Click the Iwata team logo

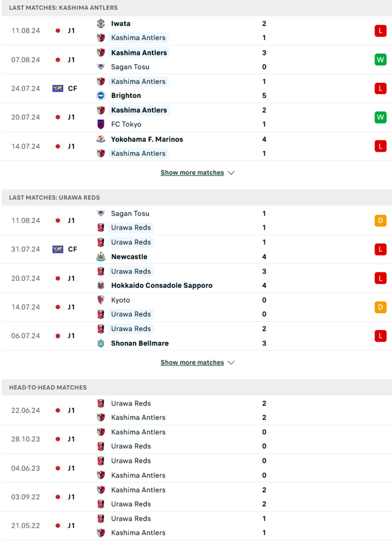pos(101,24)
